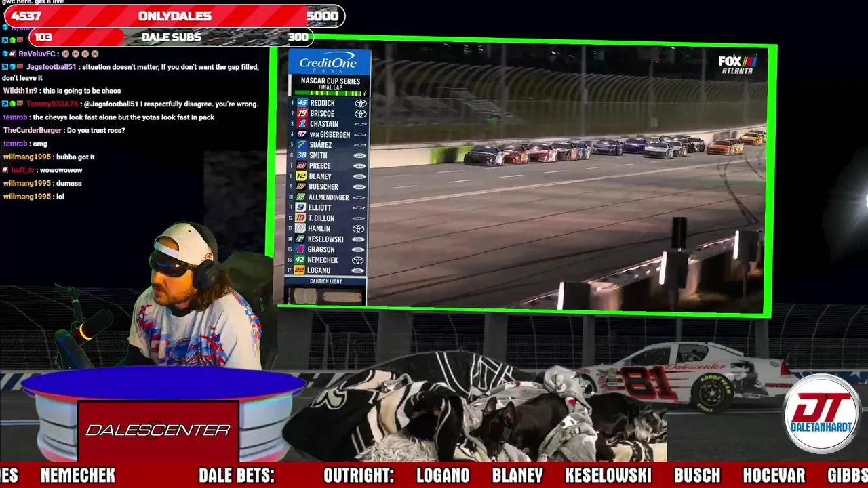Click Briscoe's number 19 badge
This screenshot has width=868, height=488.
pyautogui.click(x=302, y=114)
